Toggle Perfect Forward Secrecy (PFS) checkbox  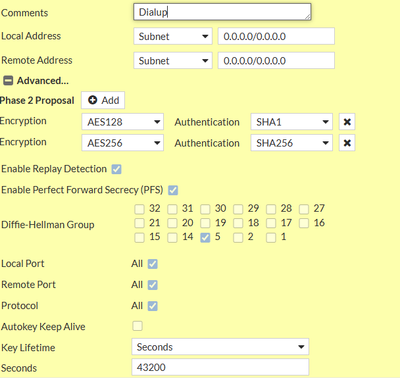(173, 190)
